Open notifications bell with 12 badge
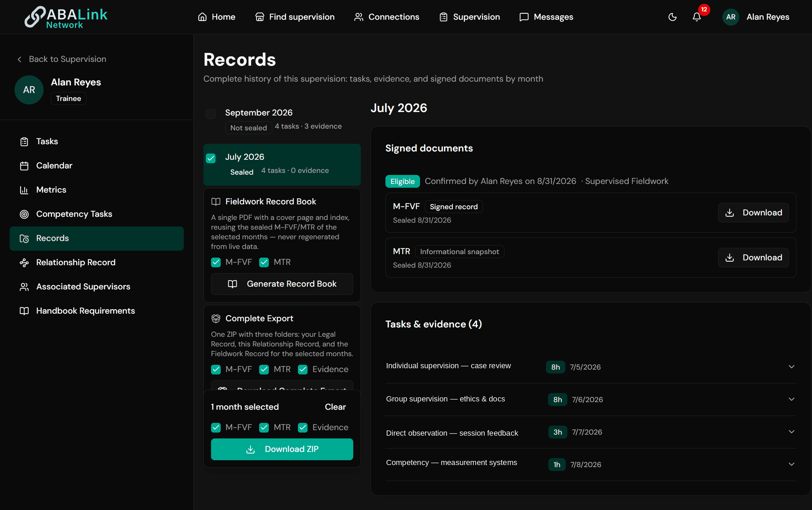This screenshot has height=510, width=812. click(696, 17)
